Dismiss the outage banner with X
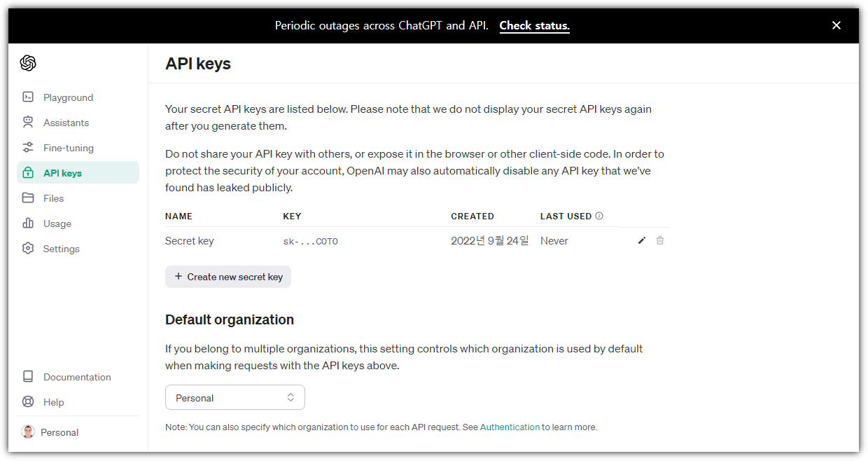The width and height of the screenshot is (868, 461). click(836, 25)
